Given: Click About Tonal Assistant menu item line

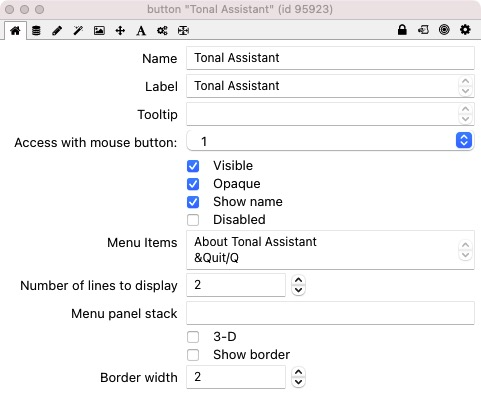Looking at the screenshot, I should 255,242.
